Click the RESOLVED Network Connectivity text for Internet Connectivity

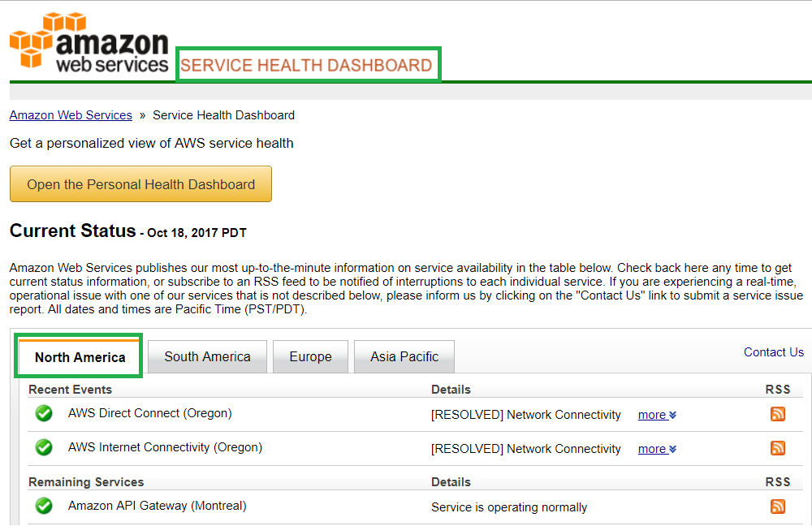(525, 449)
